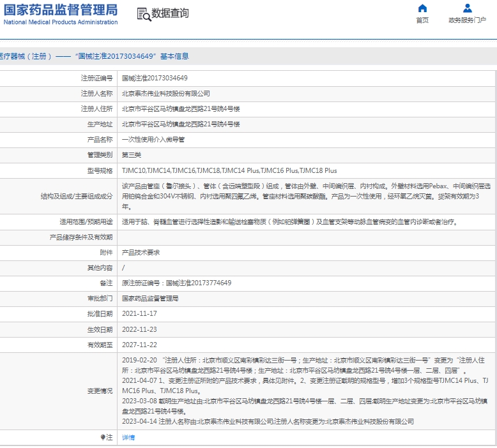Click the dot icon beside 注
Screen dimensions: 497x448
pyautogui.click(x=102, y=438)
